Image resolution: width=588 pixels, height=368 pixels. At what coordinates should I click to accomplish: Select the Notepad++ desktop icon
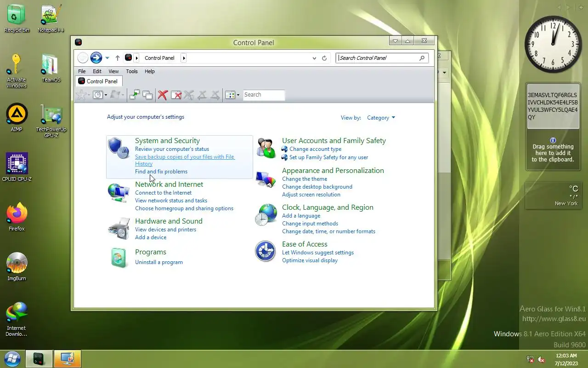pyautogui.click(x=51, y=18)
